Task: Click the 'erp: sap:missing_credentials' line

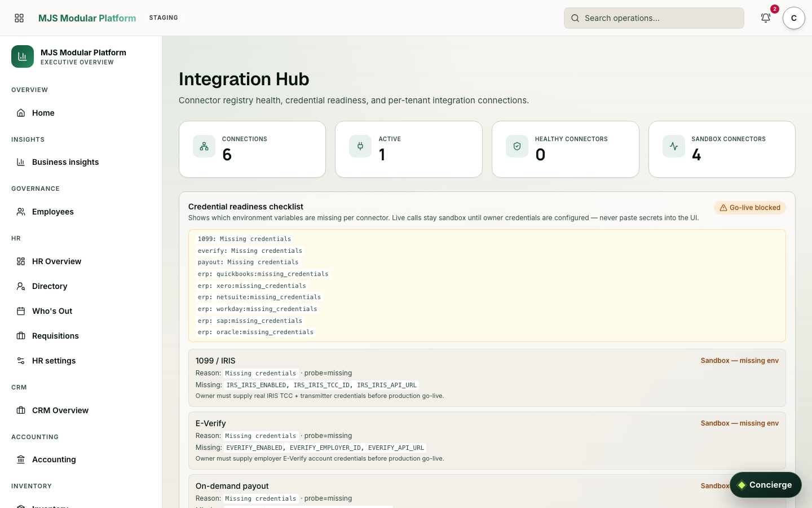Action: 250,321
